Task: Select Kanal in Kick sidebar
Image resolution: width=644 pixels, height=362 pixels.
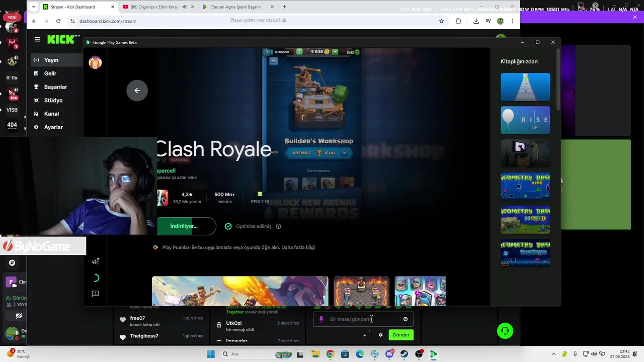Action: (51, 114)
